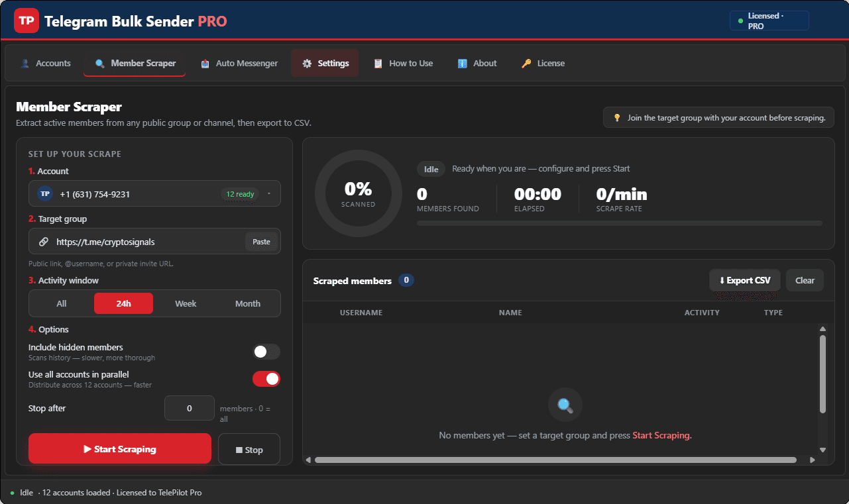Click the "0/min" scrape rate value

[x=622, y=194]
